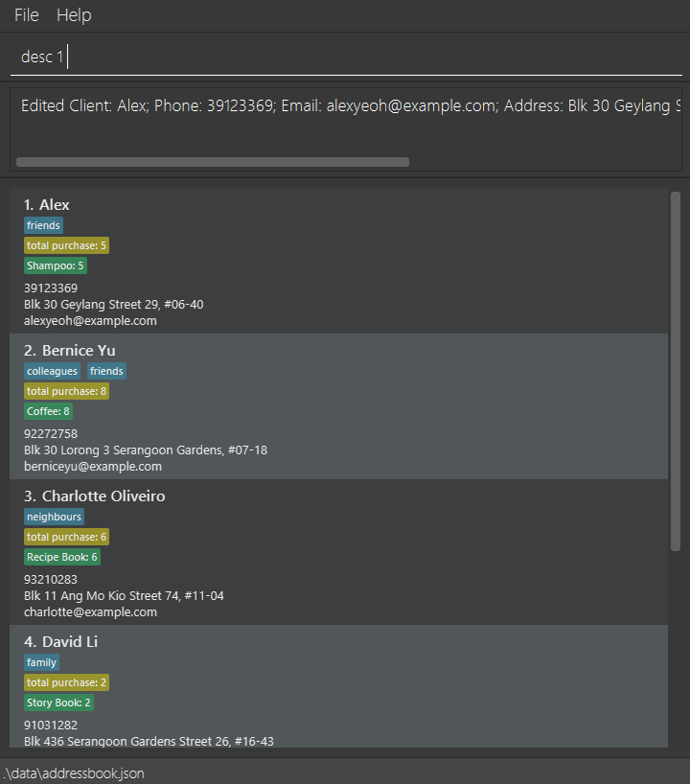The height and width of the screenshot is (784, 690).
Task: Click the Recipe Book: 6 tag
Action: [x=62, y=557]
